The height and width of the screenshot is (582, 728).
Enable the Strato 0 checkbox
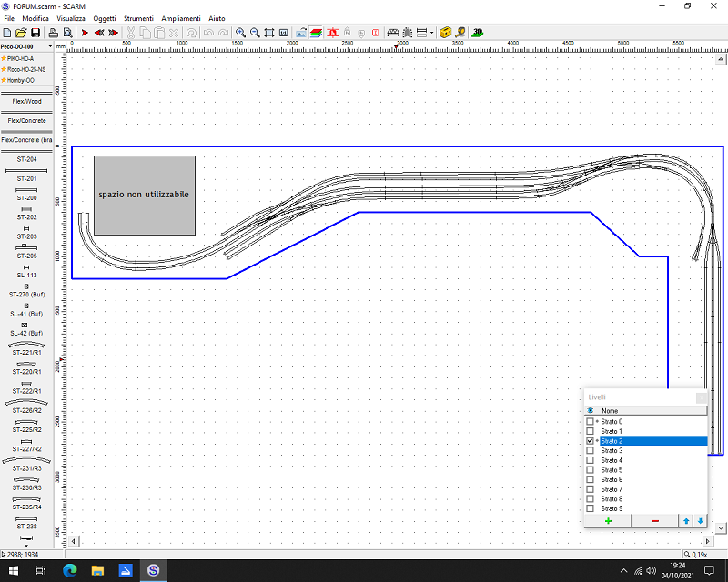pyautogui.click(x=590, y=422)
